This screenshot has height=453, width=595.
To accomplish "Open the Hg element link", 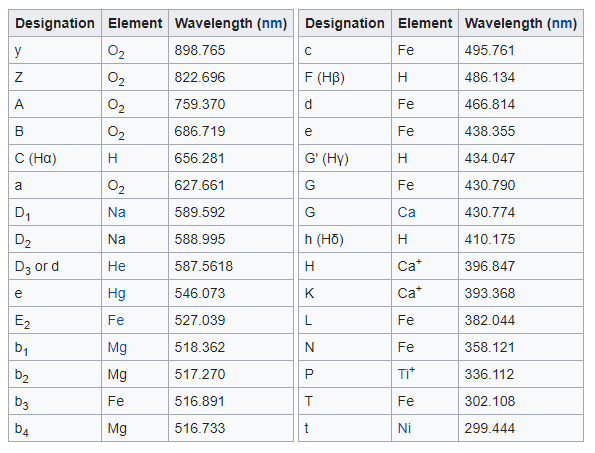I will 116,294.
